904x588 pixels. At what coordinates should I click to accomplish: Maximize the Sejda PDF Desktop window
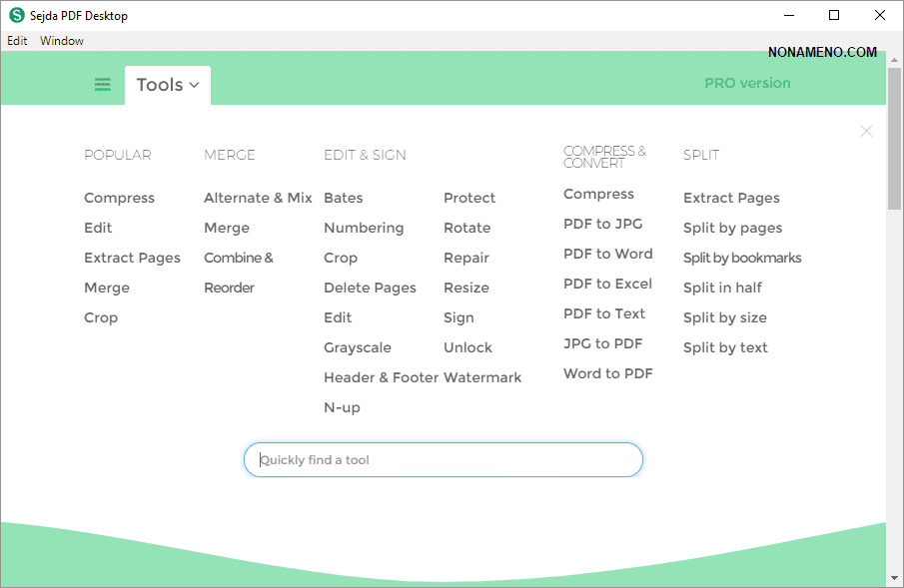[x=834, y=15]
